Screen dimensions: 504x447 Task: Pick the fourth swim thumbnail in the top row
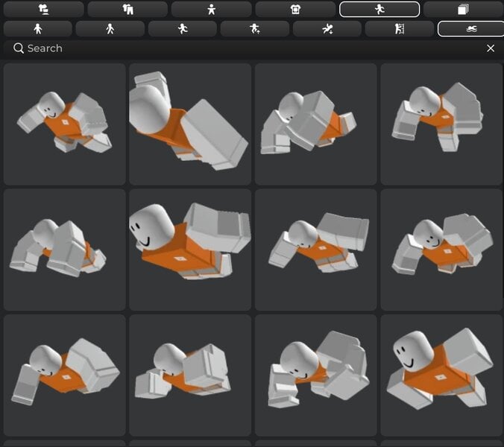tap(441, 124)
